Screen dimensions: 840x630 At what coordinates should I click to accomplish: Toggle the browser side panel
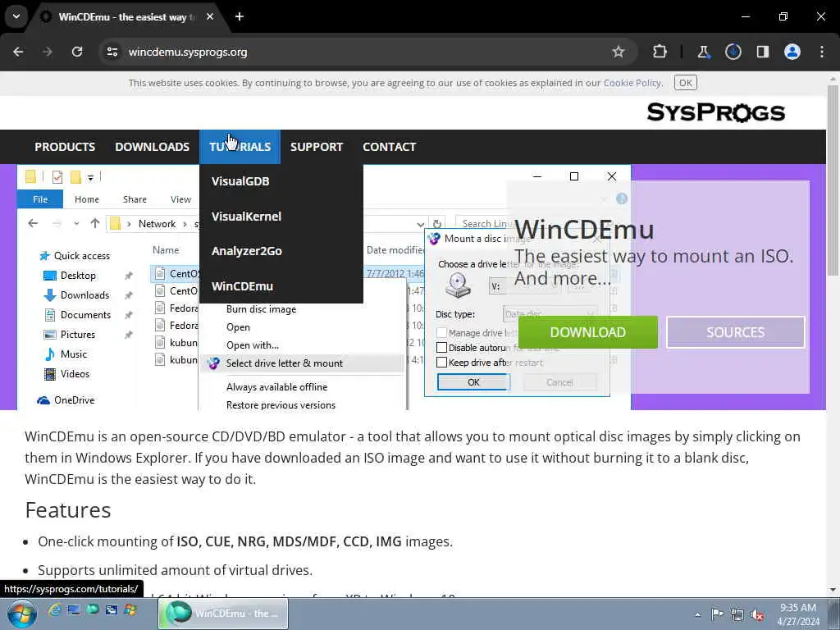click(762, 52)
